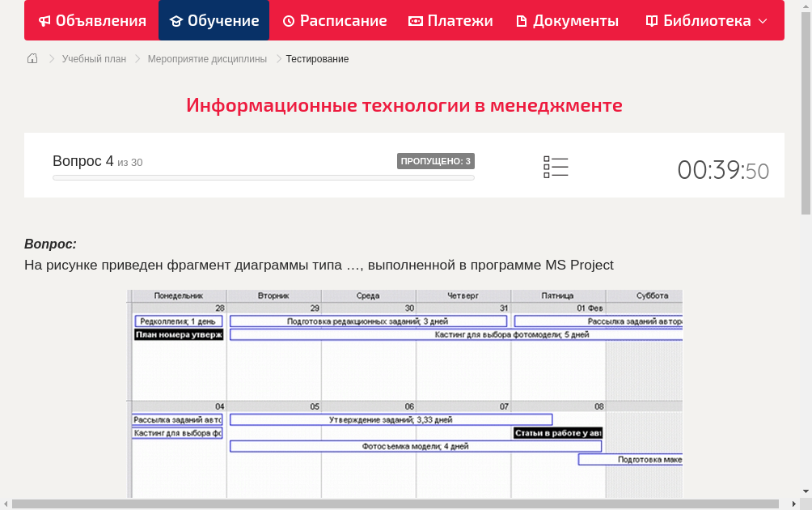Click the question progress bar
This screenshot has height=510, width=812.
click(263, 177)
